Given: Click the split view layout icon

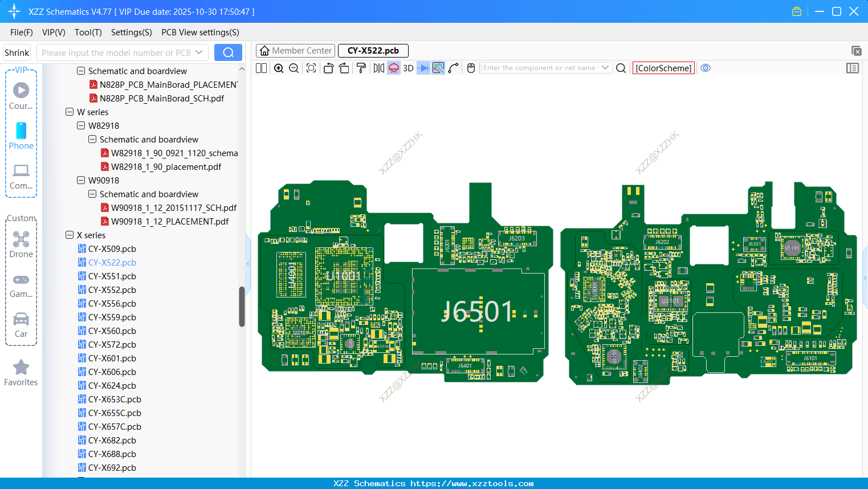Looking at the screenshot, I should (262, 68).
